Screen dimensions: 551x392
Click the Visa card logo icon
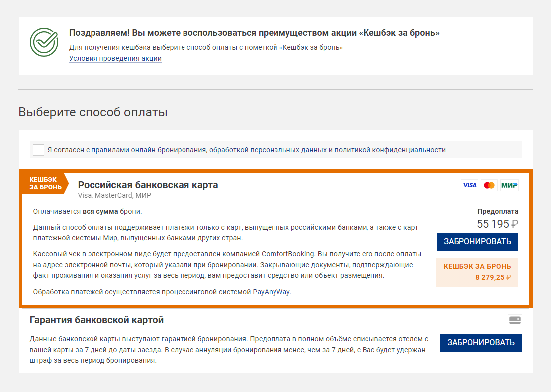(x=469, y=185)
